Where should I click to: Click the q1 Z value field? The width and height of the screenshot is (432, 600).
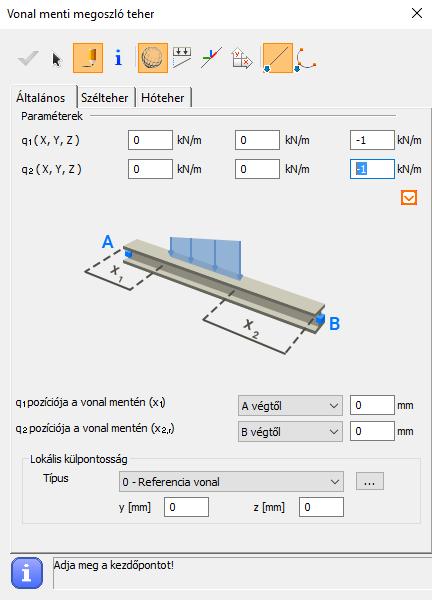372,140
